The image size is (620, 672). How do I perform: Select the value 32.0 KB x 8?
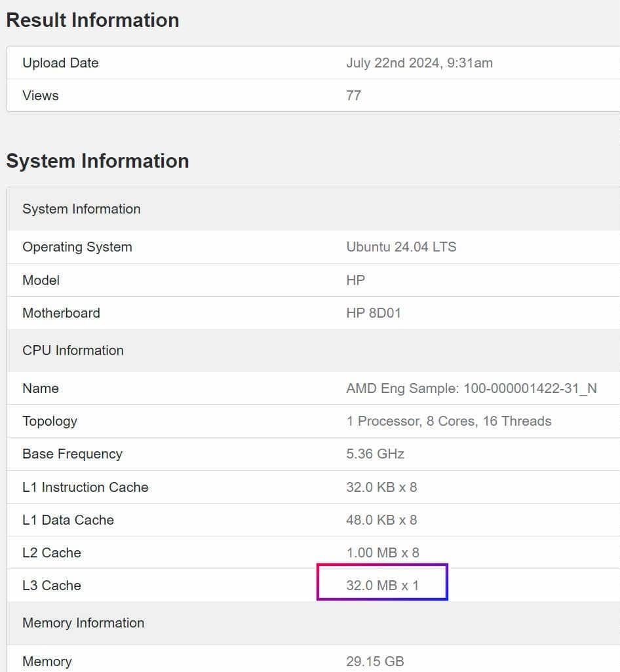pos(381,487)
